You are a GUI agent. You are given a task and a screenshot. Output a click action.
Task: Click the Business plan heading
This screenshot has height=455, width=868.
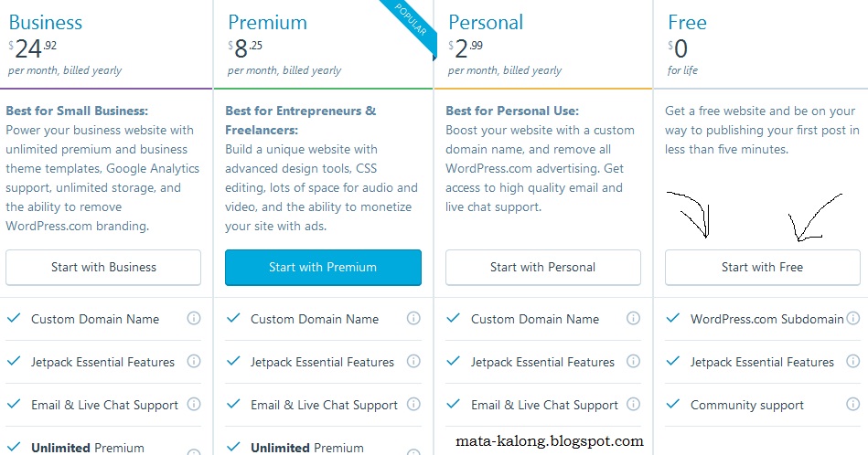(x=46, y=23)
